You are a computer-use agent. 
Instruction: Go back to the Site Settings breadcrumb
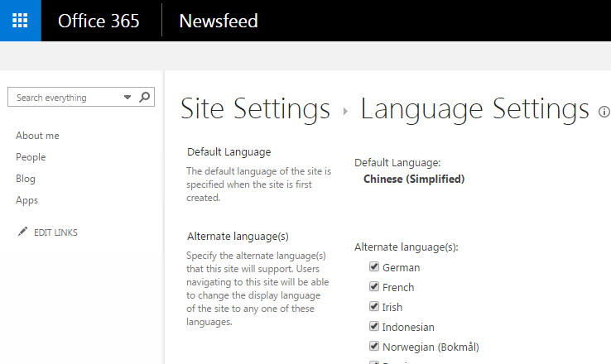point(255,108)
